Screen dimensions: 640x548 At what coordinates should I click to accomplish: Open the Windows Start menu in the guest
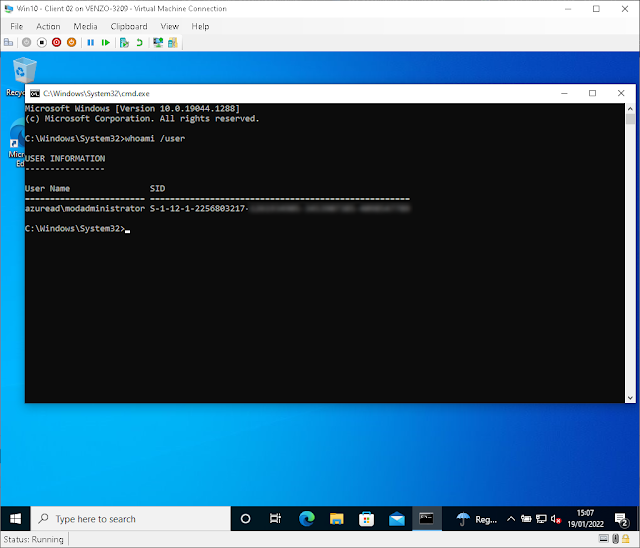click(x=16, y=519)
